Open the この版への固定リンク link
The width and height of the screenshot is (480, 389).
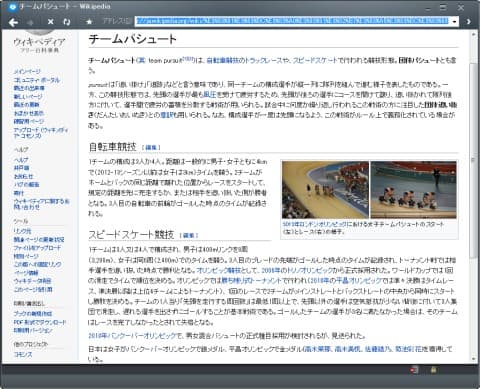[x=37, y=264]
